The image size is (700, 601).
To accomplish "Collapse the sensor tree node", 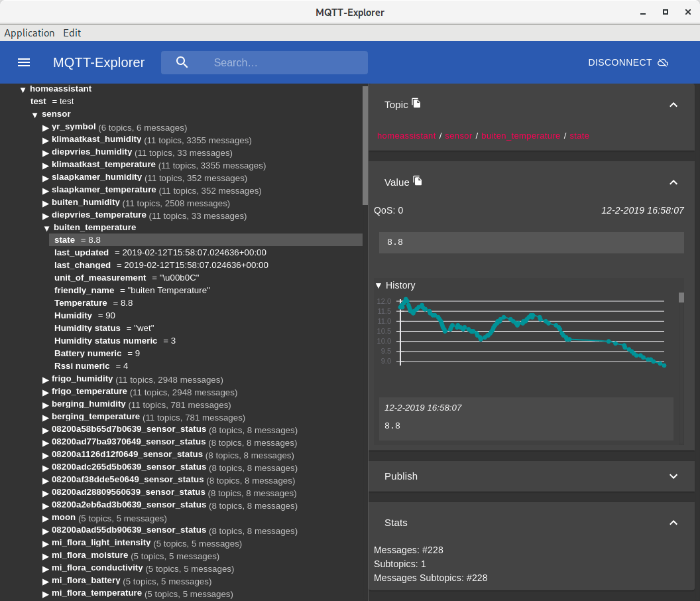I will point(35,115).
